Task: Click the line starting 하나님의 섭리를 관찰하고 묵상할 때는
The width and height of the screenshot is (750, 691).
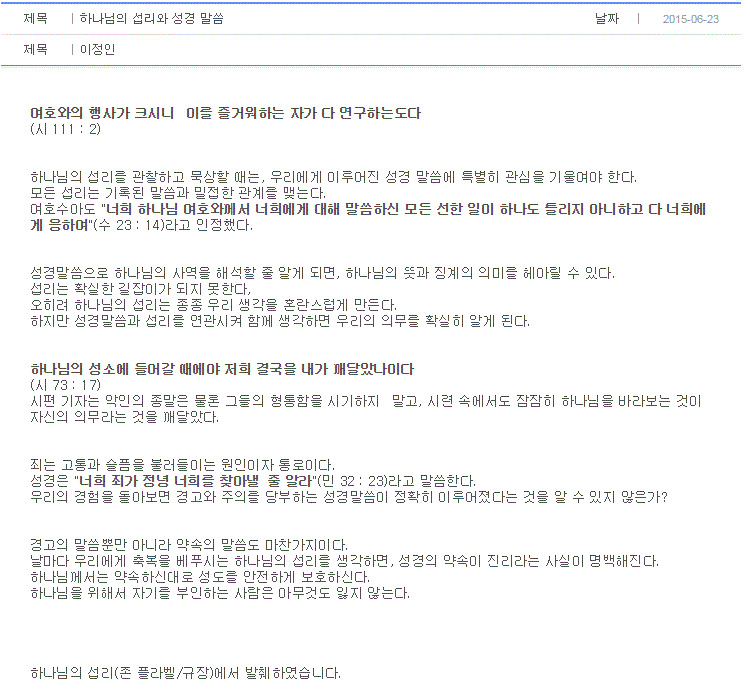Action: pos(333,177)
